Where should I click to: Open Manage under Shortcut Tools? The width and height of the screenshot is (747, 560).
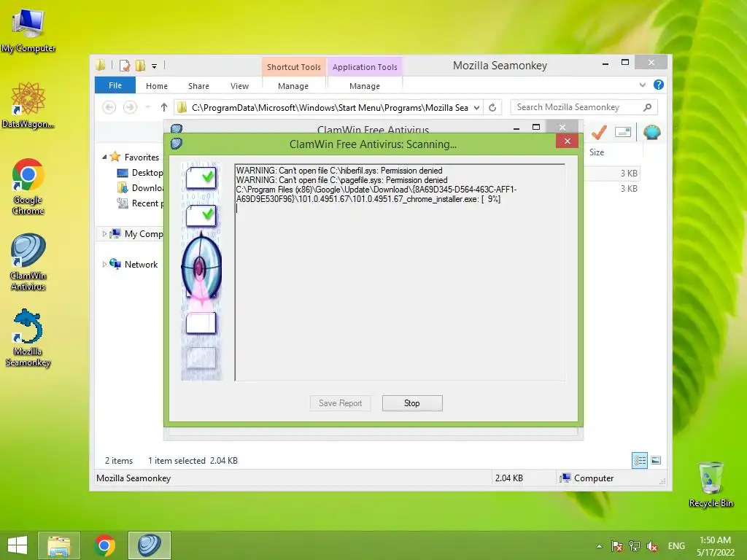[x=293, y=86]
